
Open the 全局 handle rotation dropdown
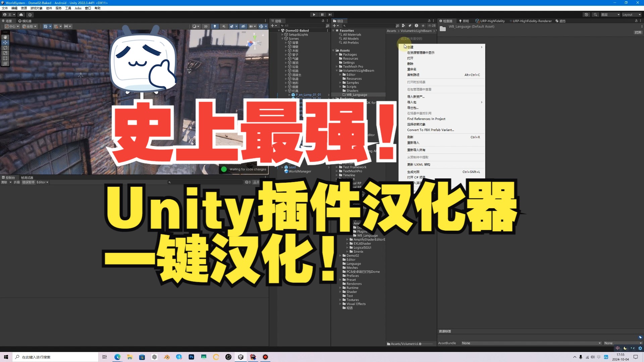30,26
